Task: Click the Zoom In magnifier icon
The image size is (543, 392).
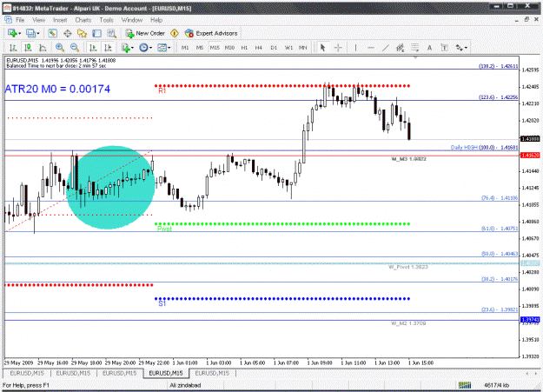Action: [x=60, y=48]
